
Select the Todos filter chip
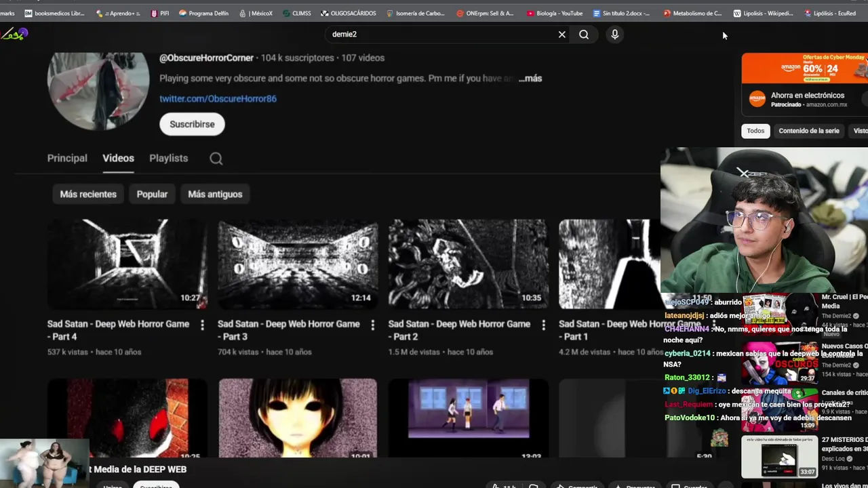pyautogui.click(x=755, y=131)
